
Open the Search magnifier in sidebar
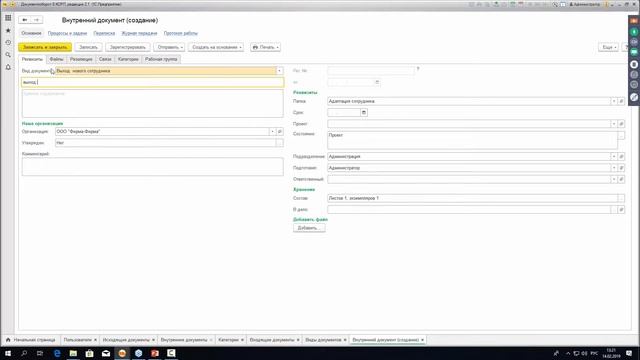tap(8, 55)
